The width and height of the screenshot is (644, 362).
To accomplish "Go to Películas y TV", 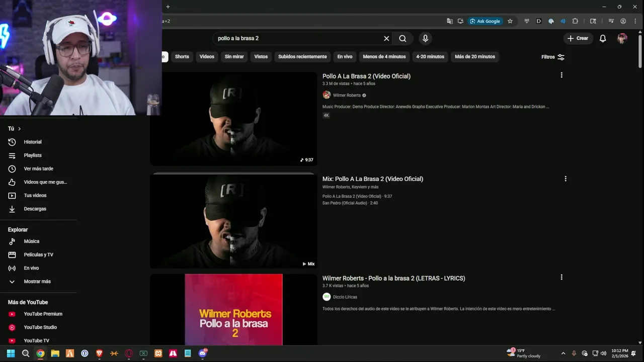I will [x=38, y=254].
